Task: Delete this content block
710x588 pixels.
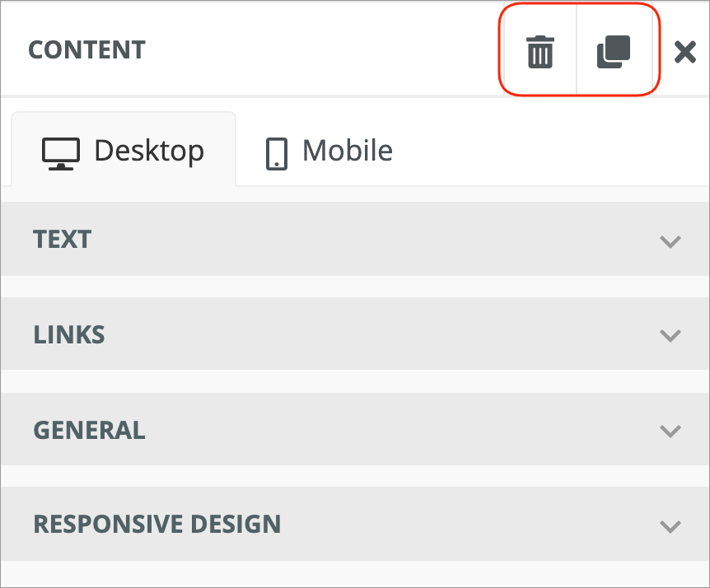Action: tap(540, 53)
